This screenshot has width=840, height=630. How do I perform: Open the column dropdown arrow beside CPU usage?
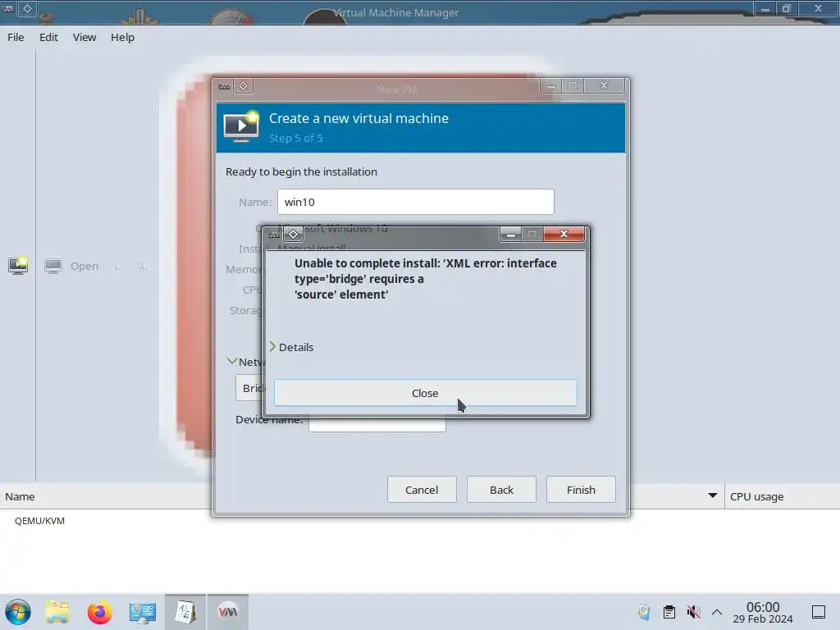point(713,495)
